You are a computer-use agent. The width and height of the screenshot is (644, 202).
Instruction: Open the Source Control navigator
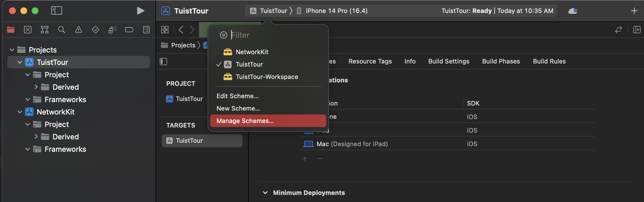click(28, 30)
